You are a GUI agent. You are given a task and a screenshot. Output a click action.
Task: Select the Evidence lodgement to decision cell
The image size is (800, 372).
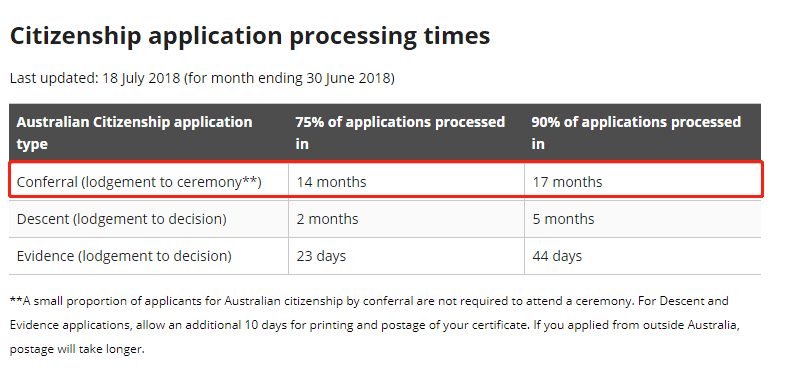pos(148,256)
